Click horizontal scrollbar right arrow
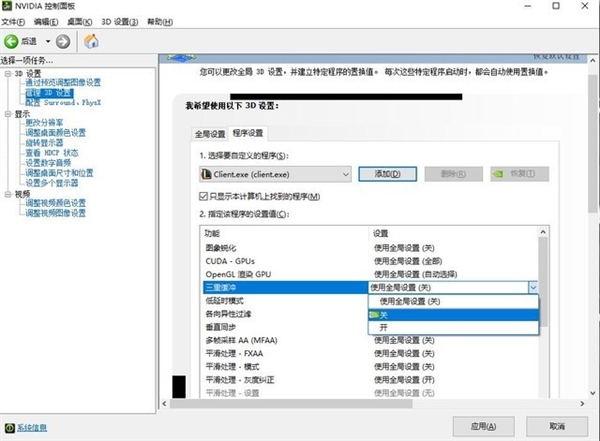This screenshot has width=600, height=441. 582,403
